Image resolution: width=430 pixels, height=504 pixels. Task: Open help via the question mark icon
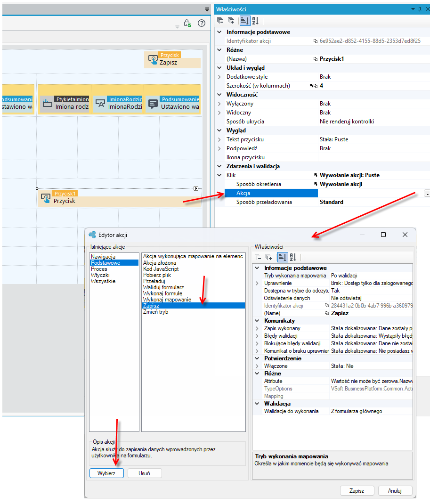(x=202, y=23)
